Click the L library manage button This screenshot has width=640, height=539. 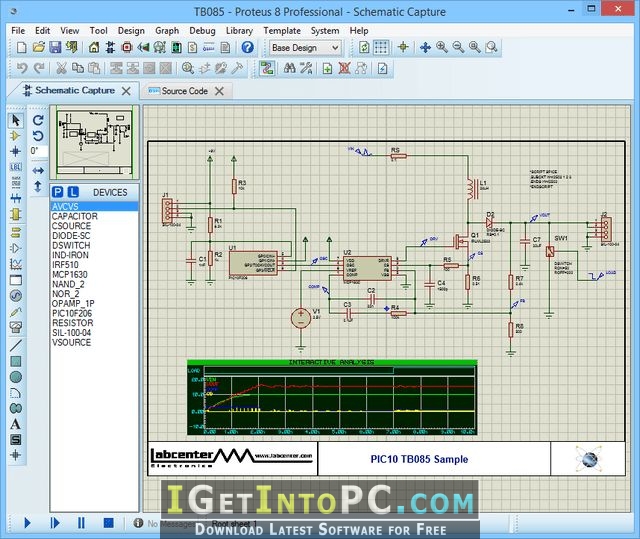coord(73,192)
